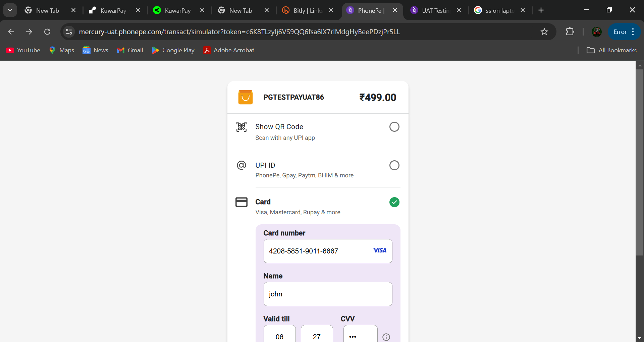Open the Chrome profile avatar
The height and width of the screenshot is (342, 644).
597,32
